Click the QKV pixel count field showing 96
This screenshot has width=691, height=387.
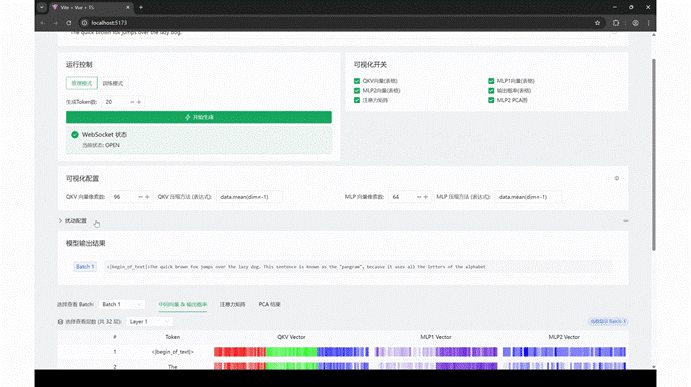point(123,197)
